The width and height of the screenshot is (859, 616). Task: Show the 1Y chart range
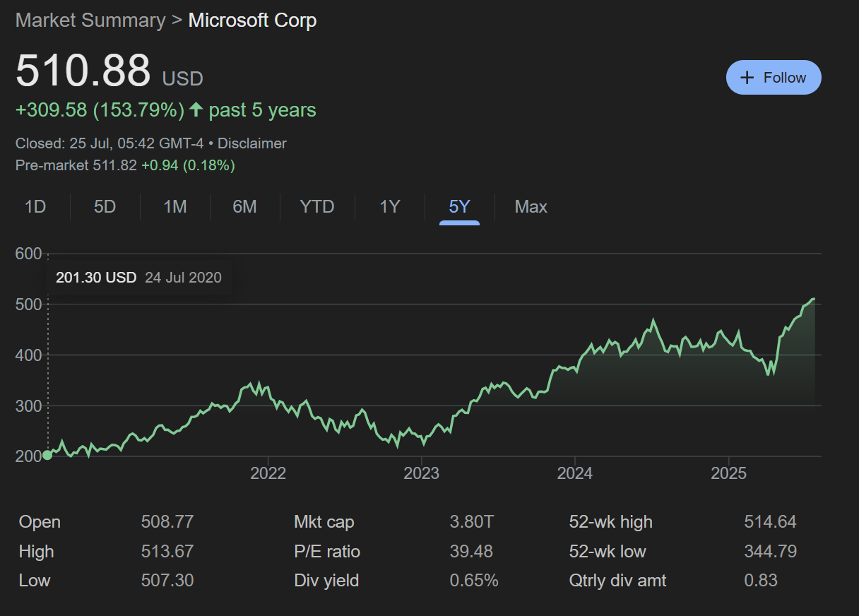coord(390,207)
